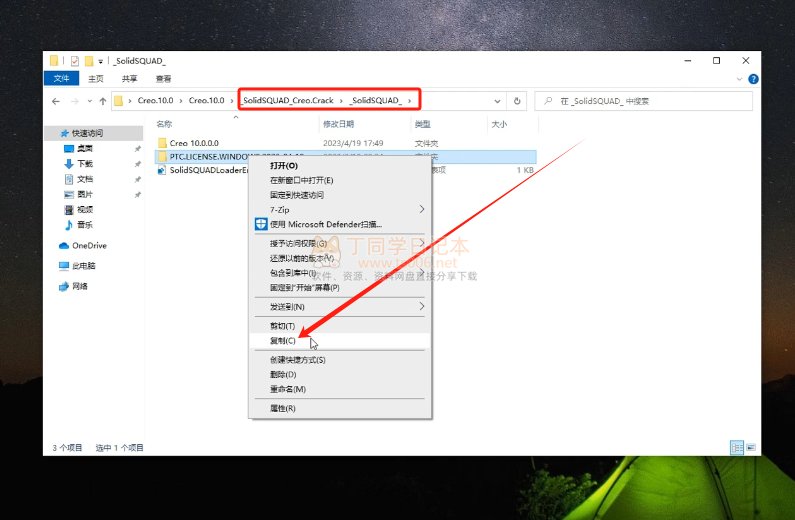
Task: Click SolidSQUAD_Creo.Crack breadcrumb segment
Action: pyautogui.click(x=288, y=100)
